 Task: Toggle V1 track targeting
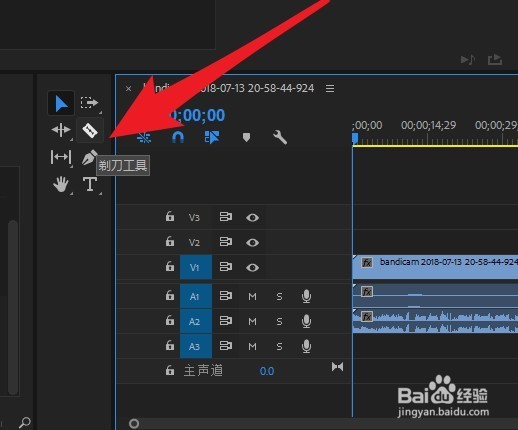click(196, 267)
